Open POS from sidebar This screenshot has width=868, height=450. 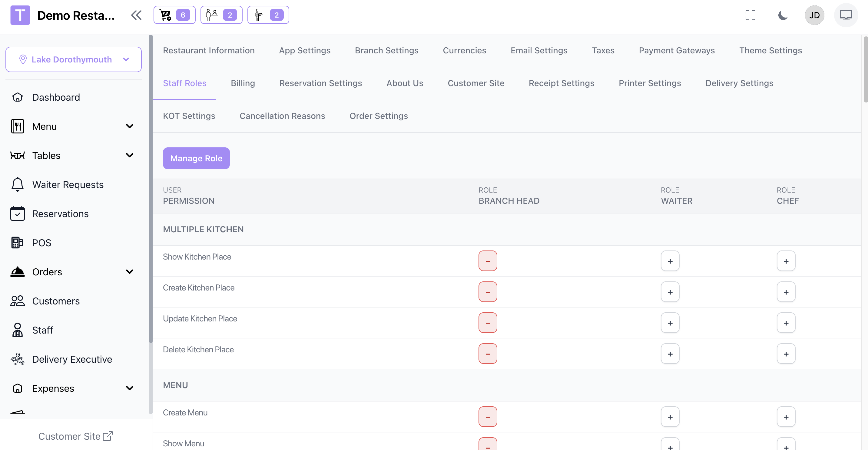(41, 243)
